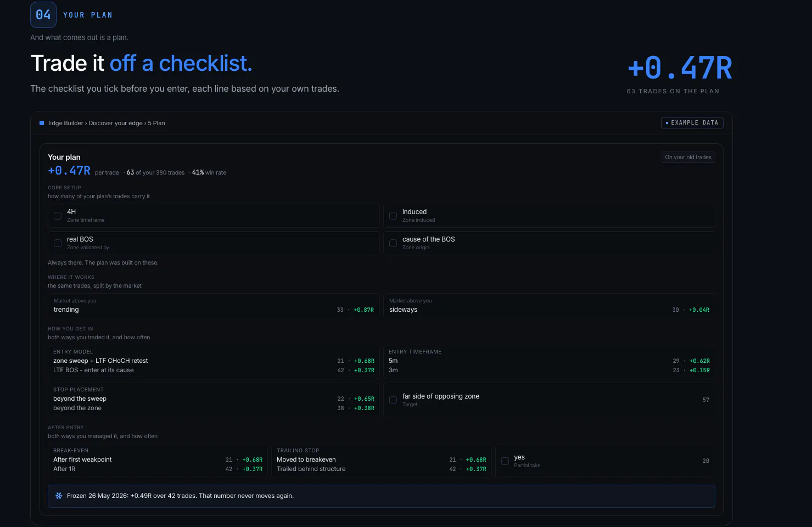Click the "41% win rate" stat
The height and width of the screenshot is (527, 812).
(x=209, y=172)
